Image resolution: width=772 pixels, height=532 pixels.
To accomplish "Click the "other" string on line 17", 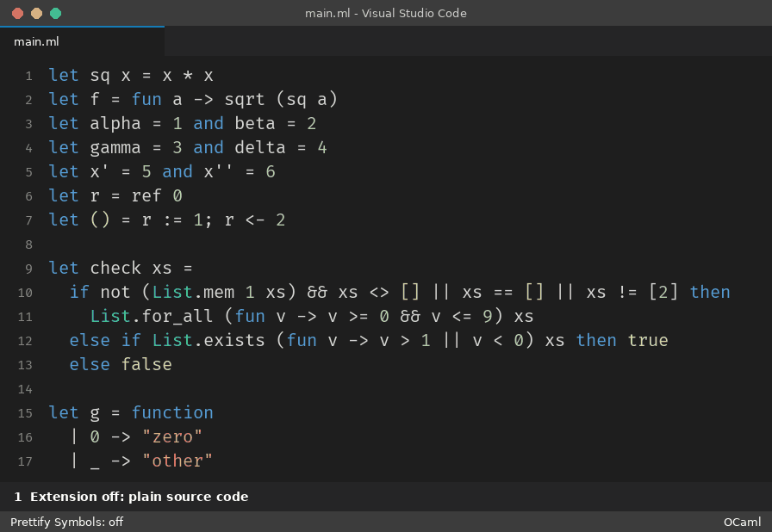I will tap(177, 461).
